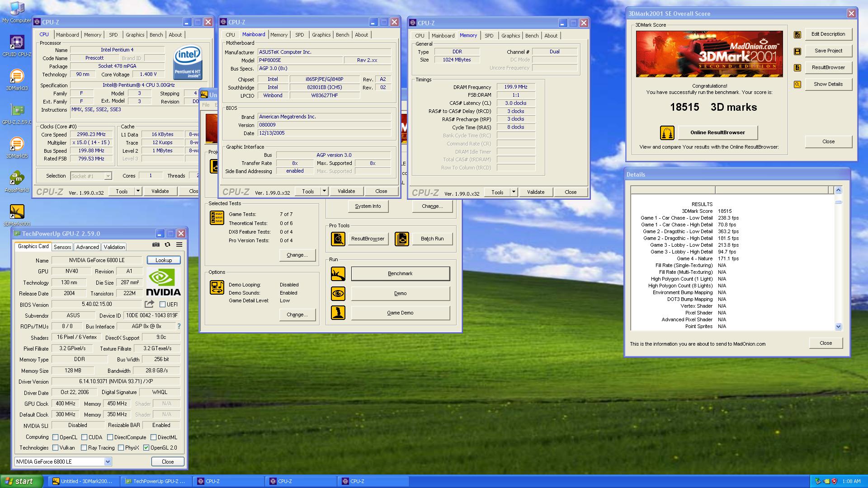Screen dimensions: 868x488
Task: Click the System Info button in 3DMark2001
Action: (x=368, y=206)
